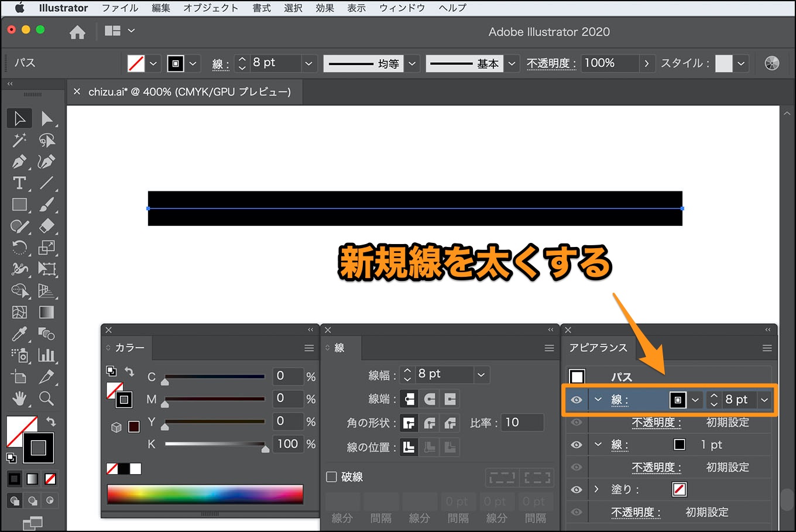This screenshot has width=796, height=532.
Task: Expand the 塗り appearance row
Action: click(x=596, y=489)
